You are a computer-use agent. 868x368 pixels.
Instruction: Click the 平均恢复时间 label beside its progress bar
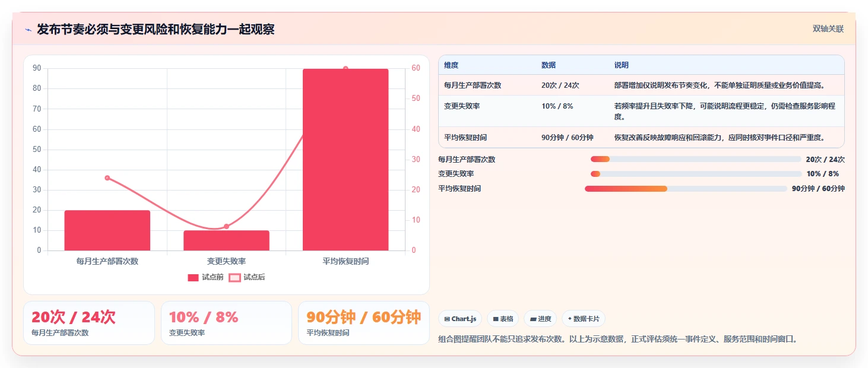(x=460, y=189)
